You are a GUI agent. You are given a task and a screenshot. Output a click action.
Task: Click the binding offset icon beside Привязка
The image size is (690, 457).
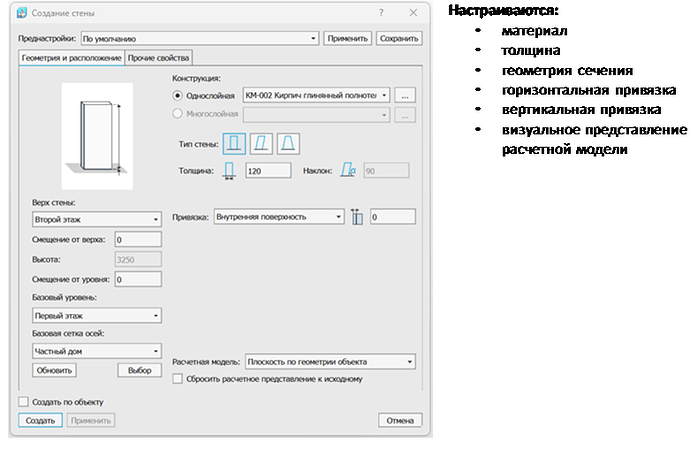click(x=357, y=217)
